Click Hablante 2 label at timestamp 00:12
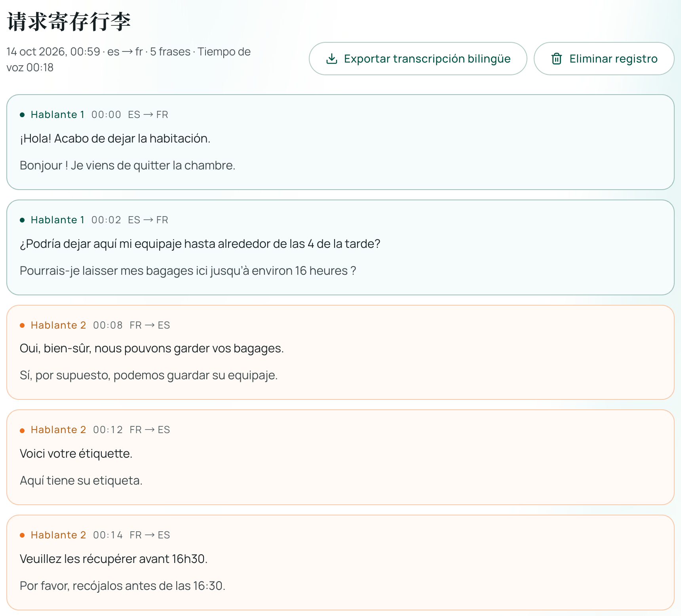The height and width of the screenshot is (616, 681). tap(58, 430)
